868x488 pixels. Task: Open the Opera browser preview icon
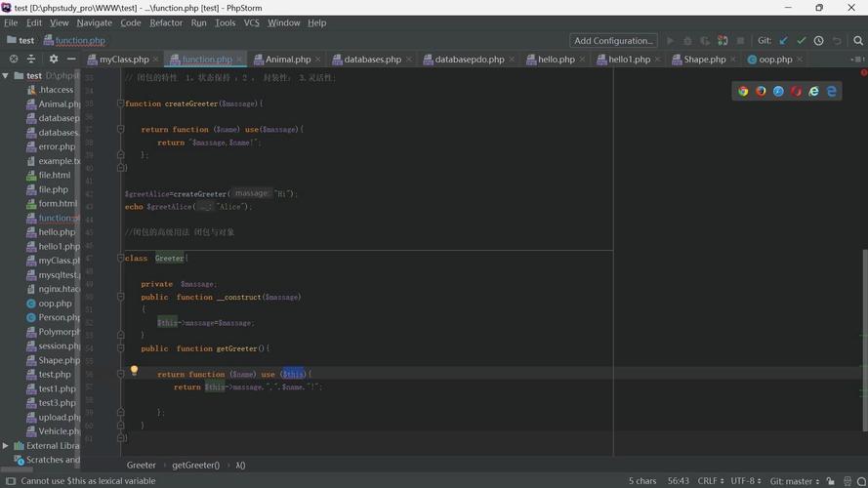796,92
